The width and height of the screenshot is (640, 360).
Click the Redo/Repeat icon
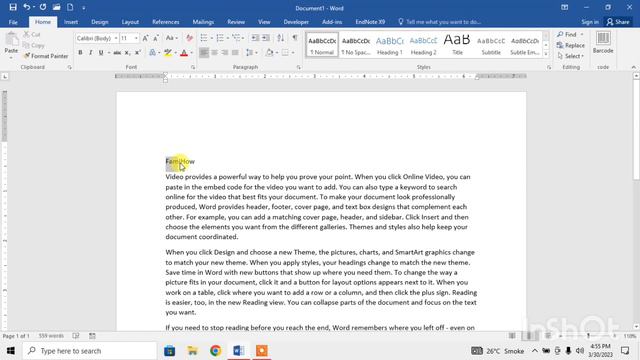click(x=43, y=7)
